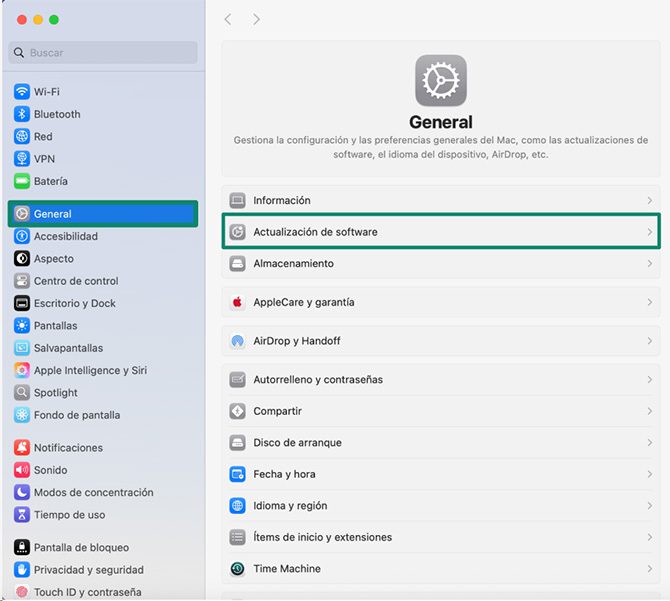Viewport: 670px width, 601px height.
Task: Click the Disco de arranque icon
Action: (237, 443)
